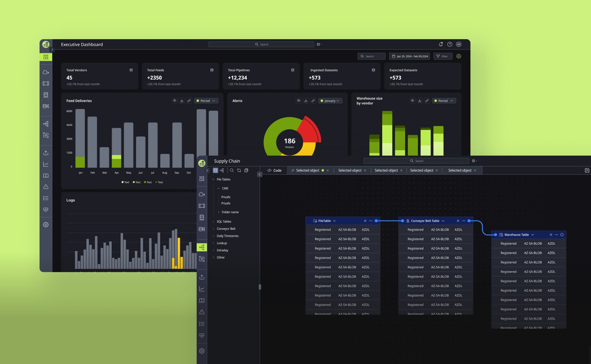The image size is (591, 364).
Task: Open the Warehouse Table dropdown chevron
Action: click(x=532, y=235)
